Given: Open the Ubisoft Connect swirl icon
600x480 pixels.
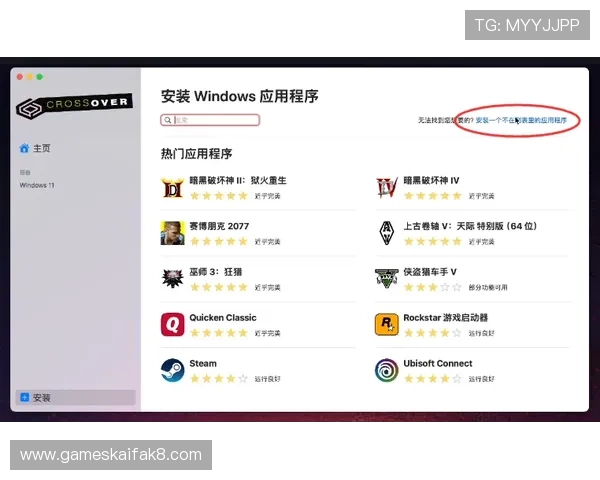Looking at the screenshot, I should coord(386,370).
